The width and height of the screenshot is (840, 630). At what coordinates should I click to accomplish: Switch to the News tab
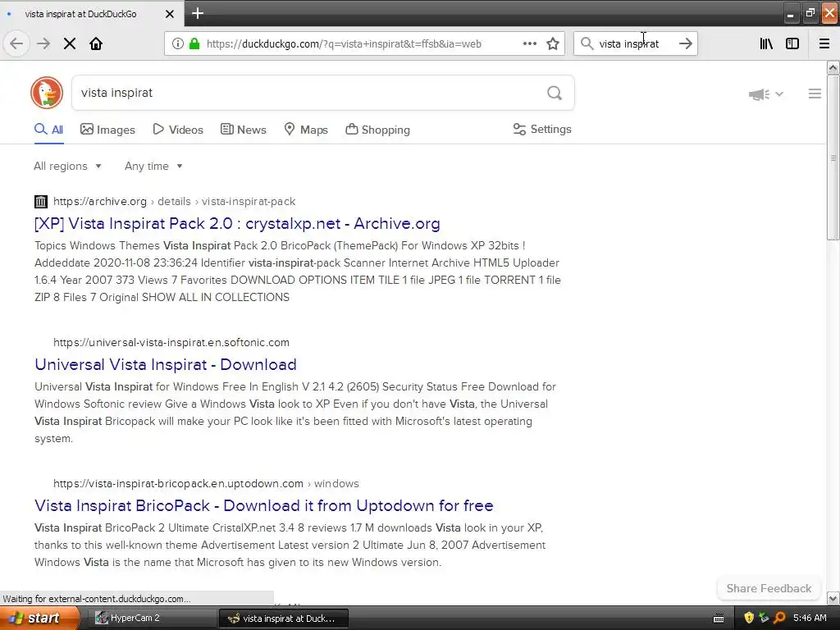tap(244, 130)
